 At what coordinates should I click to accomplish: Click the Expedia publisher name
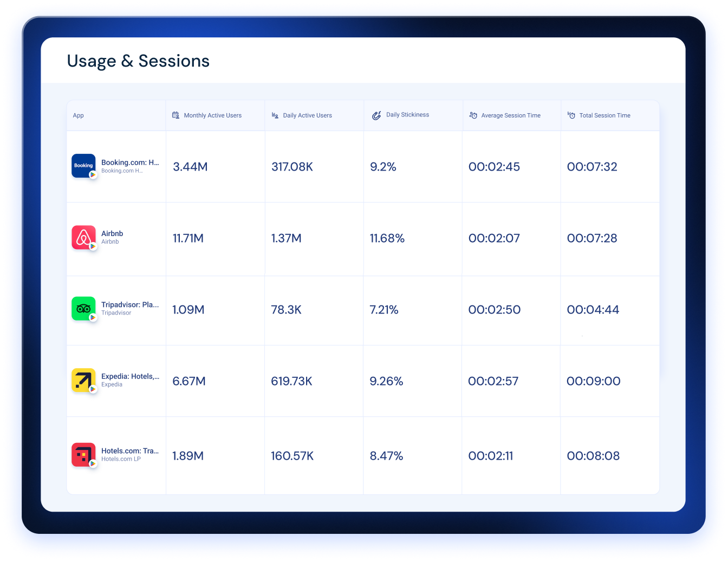(112, 384)
